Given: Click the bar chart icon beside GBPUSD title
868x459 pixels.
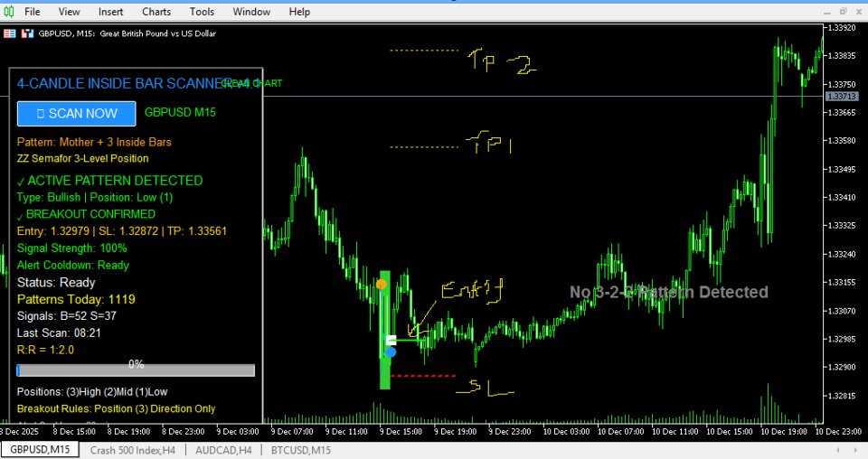Looking at the screenshot, I should point(28,33).
